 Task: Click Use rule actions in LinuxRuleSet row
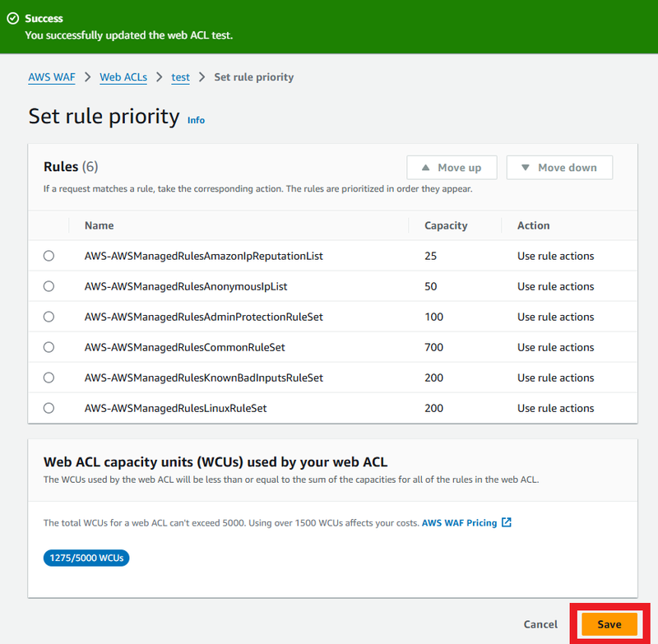(556, 408)
